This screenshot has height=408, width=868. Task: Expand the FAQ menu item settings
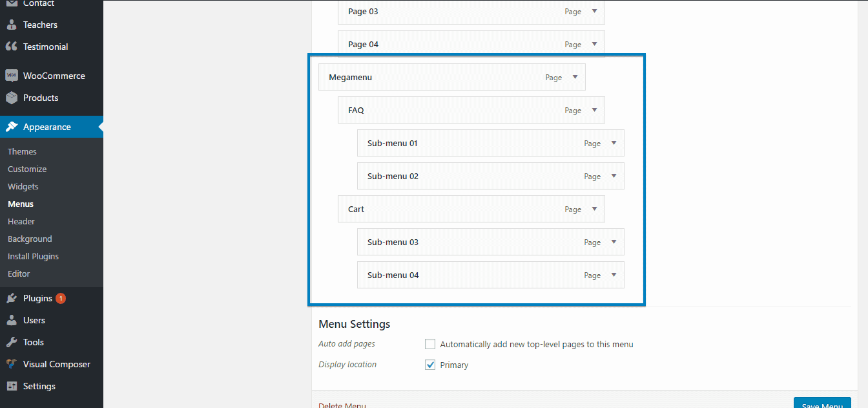pos(594,110)
